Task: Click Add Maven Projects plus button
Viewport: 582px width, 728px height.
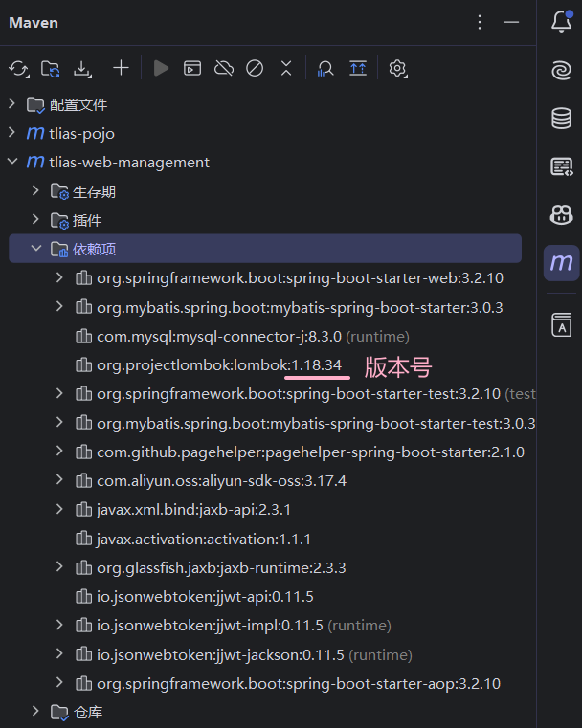Action: coord(121,68)
